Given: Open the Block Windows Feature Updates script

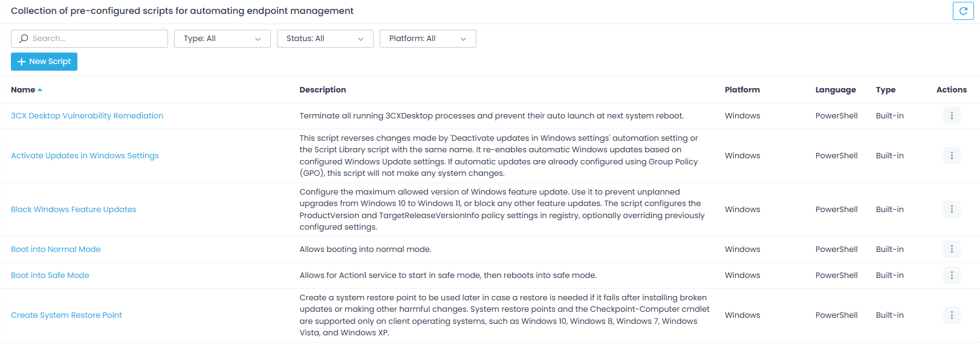Looking at the screenshot, I should 74,210.
